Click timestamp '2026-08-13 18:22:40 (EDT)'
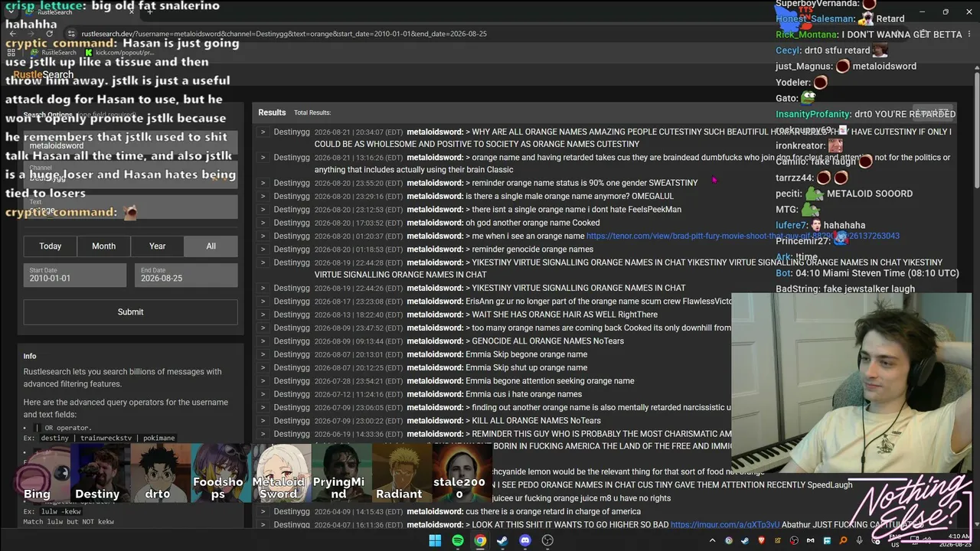 (x=358, y=315)
